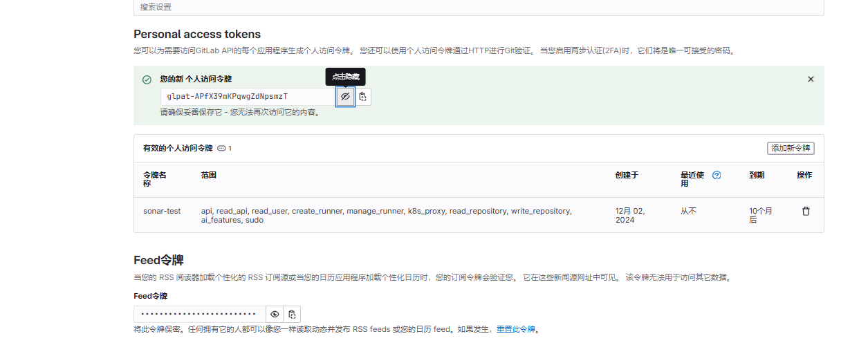The image size is (868, 363).
Task: Copy the new personal access token
Action: (363, 97)
